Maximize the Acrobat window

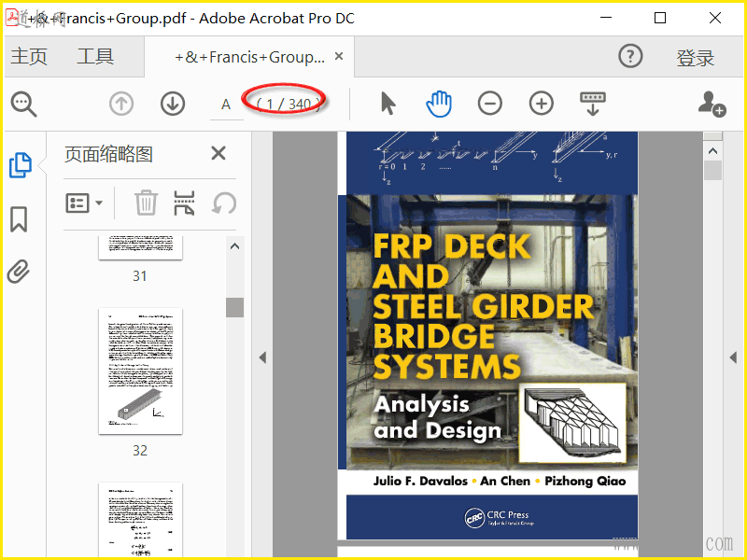point(660,18)
